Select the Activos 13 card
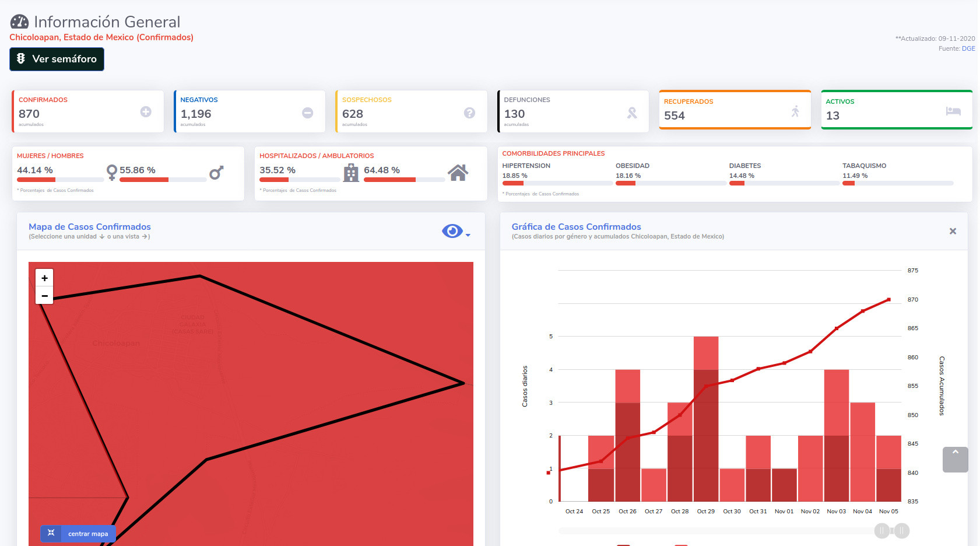980x546 pixels. 897,110
